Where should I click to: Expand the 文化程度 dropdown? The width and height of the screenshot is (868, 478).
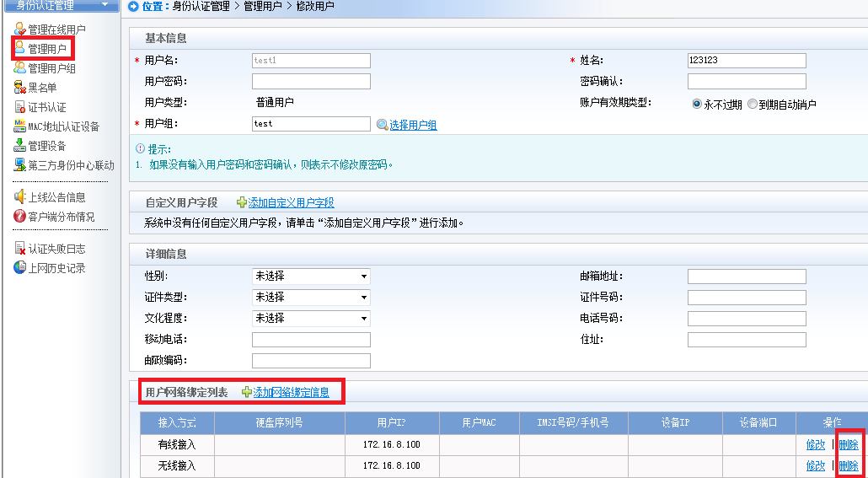[311, 318]
